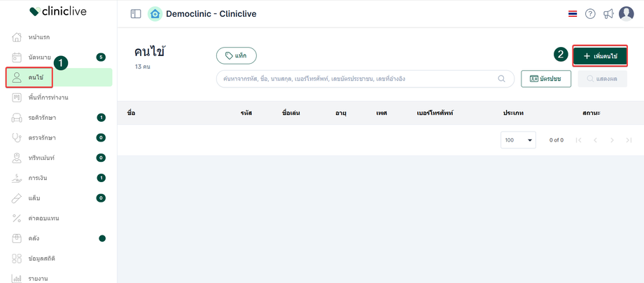This screenshot has width=644, height=283.
Task: Toggle the sidebar collapse icon
Action: tap(136, 14)
